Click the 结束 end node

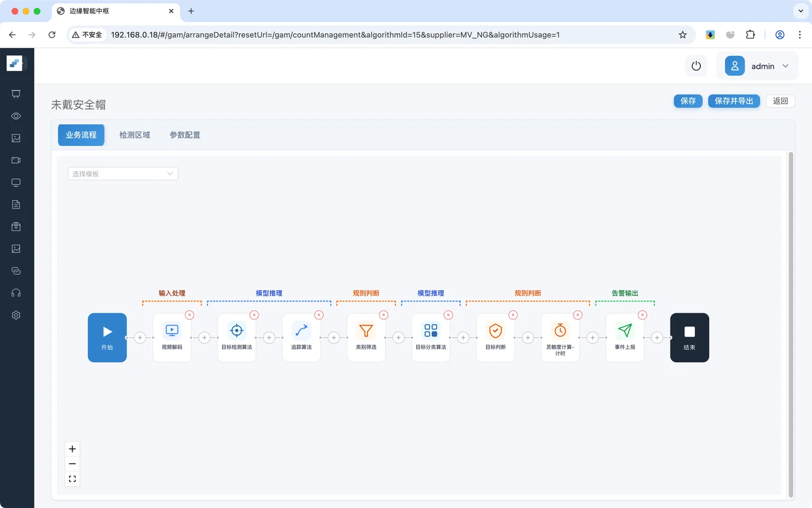pos(690,338)
